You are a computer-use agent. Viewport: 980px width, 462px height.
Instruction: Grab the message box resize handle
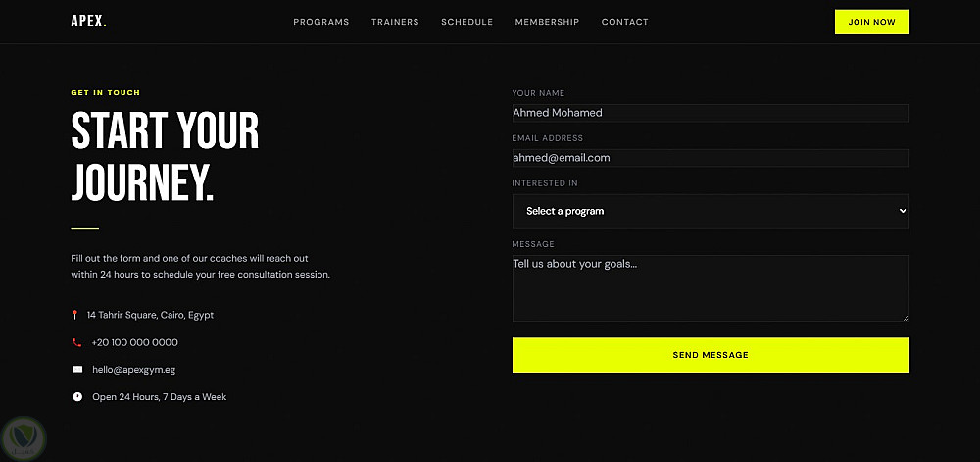tap(905, 317)
